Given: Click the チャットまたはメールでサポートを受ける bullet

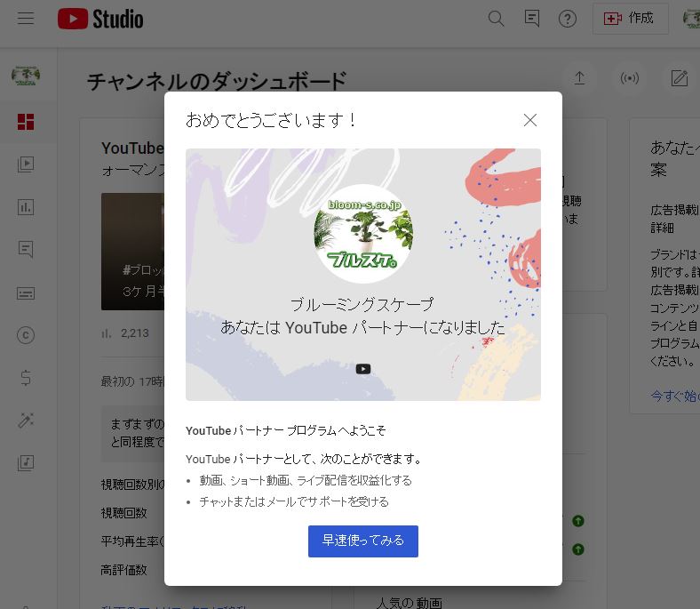Looking at the screenshot, I should pyautogui.click(x=294, y=501).
